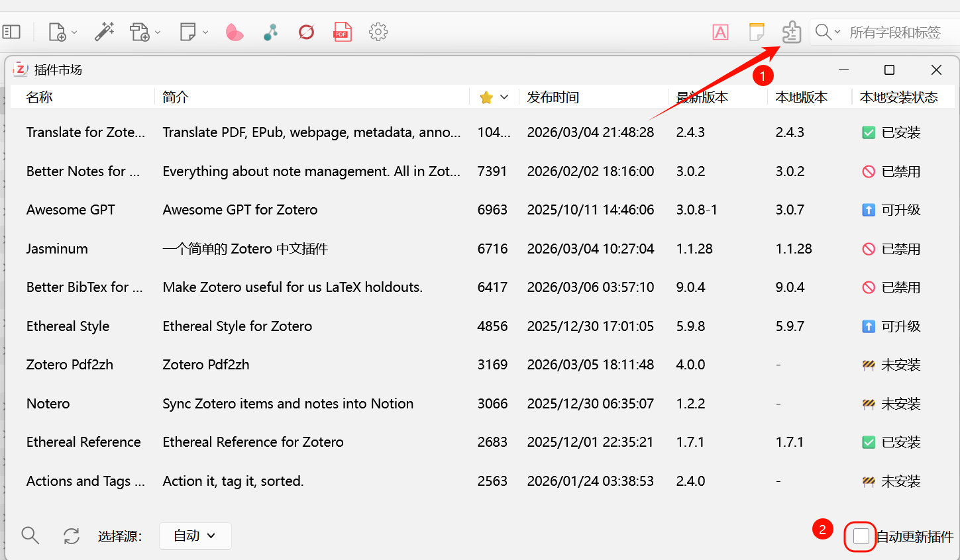
Task: Click the description '一个简单的 Zotero 中文插件'
Action: [x=245, y=249]
